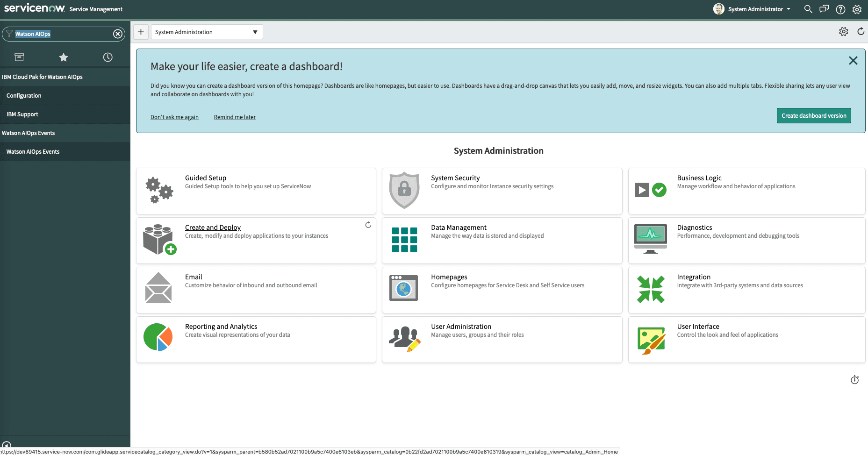Open the global search magnifier icon
The height and width of the screenshot is (455, 868).
[x=808, y=9]
